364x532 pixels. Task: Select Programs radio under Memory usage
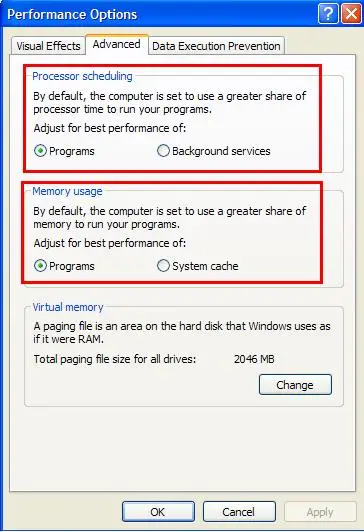[64, 266]
